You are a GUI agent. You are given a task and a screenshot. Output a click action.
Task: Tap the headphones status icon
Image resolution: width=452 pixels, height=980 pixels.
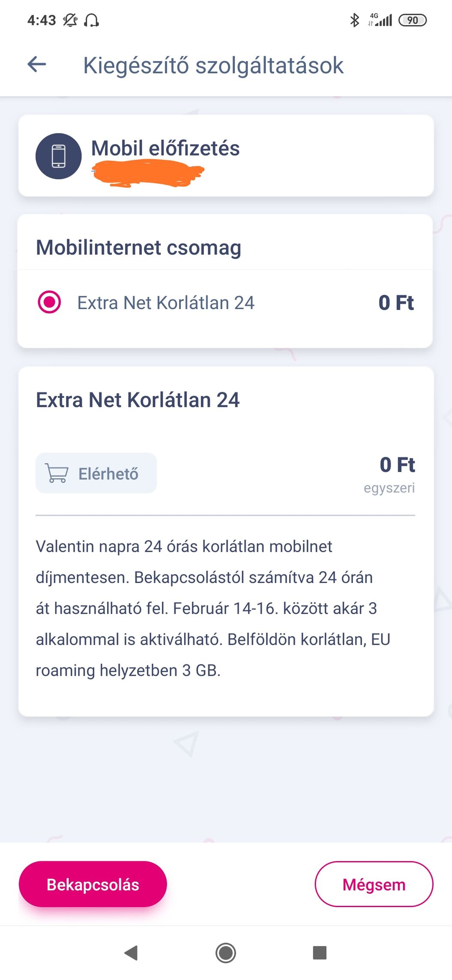click(x=91, y=20)
